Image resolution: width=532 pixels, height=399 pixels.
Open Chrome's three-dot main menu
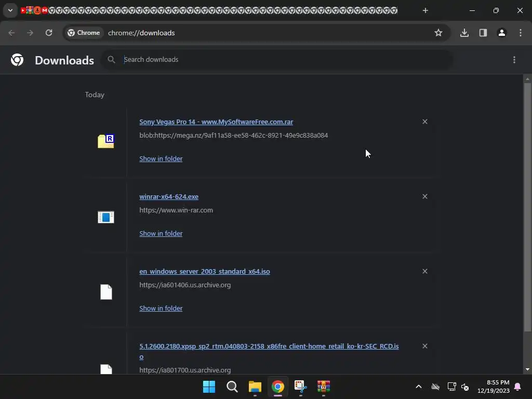pyautogui.click(x=521, y=33)
